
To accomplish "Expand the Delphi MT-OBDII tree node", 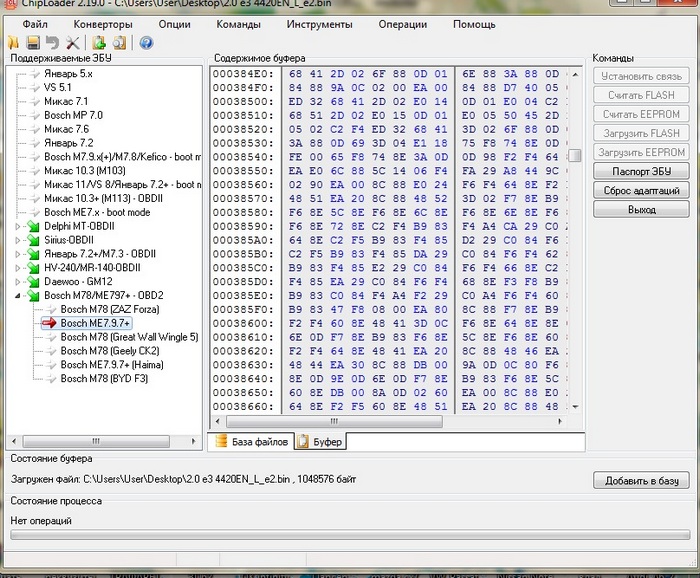I will point(19,226).
